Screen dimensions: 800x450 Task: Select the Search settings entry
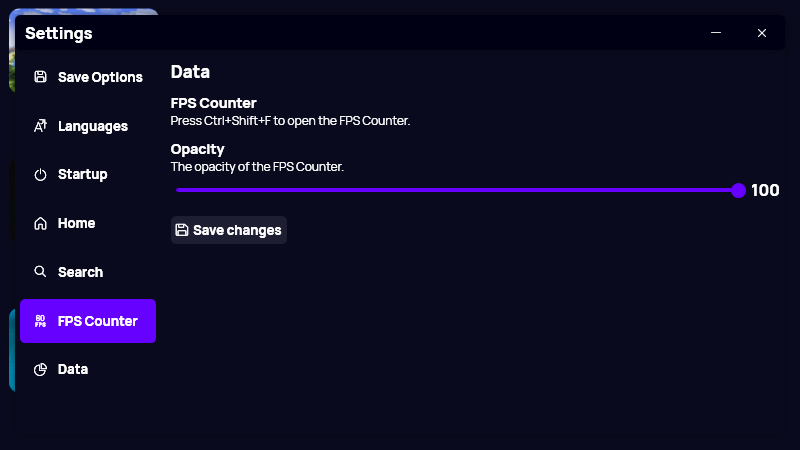coord(88,272)
